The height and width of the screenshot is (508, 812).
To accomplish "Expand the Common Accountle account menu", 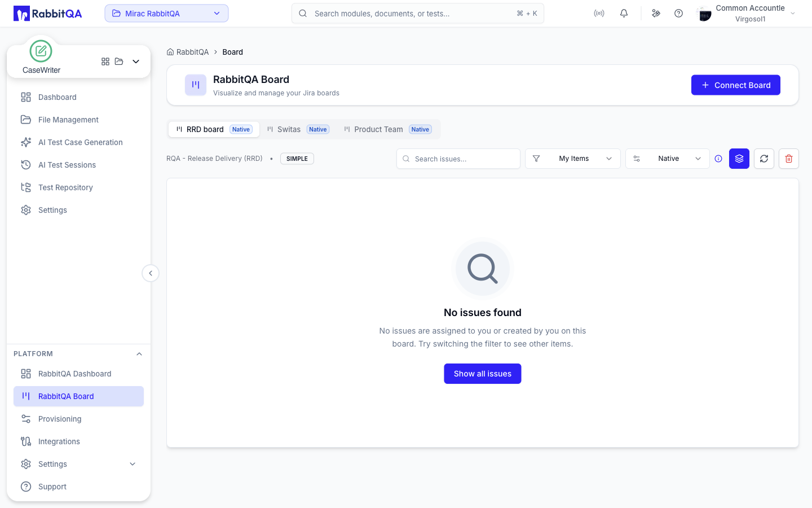I will click(793, 14).
